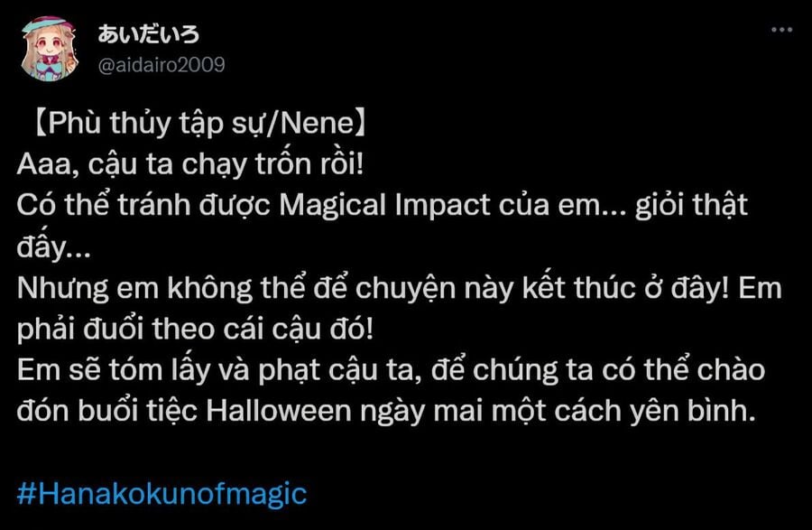
Task: Click the line starting 'Em sẽ tóm lấy'
Action: point(391,370)
